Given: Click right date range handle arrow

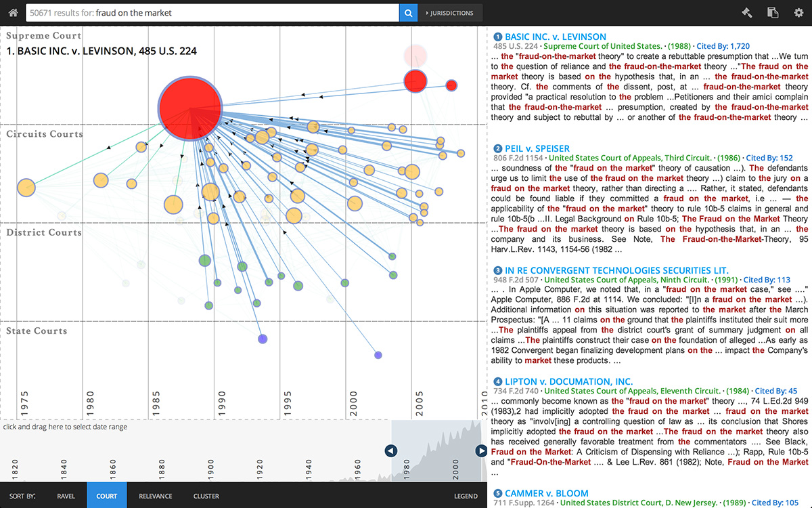Looking at the screenshot, I should pos(481,450).
